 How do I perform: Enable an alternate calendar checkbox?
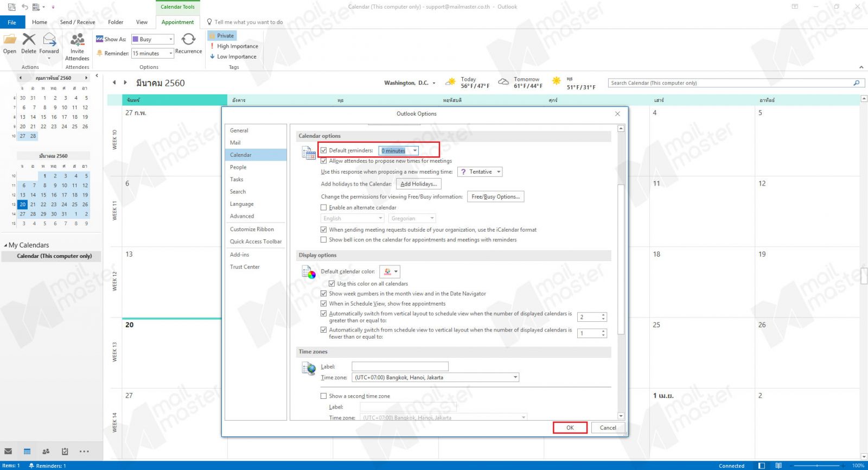(x=324, y=207)
